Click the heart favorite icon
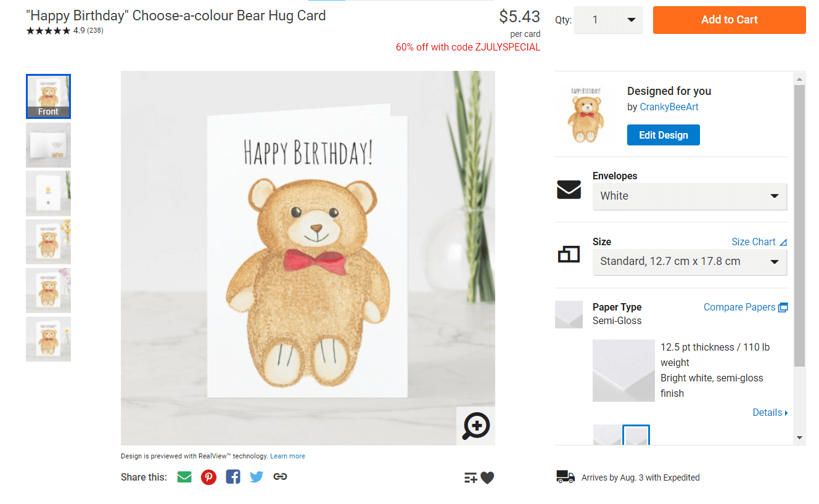This screenshot has height=504, width=819. pos(488,478)
